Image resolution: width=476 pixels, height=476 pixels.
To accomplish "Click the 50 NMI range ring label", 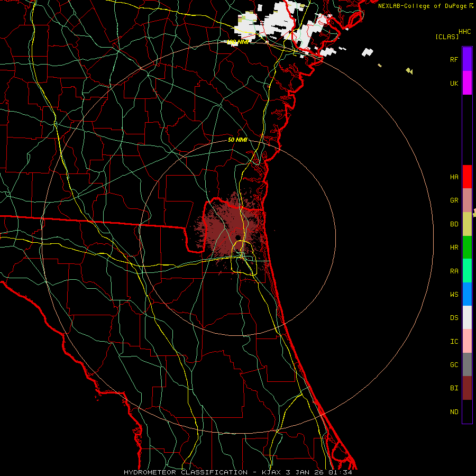I will click(x=237, y=140).
